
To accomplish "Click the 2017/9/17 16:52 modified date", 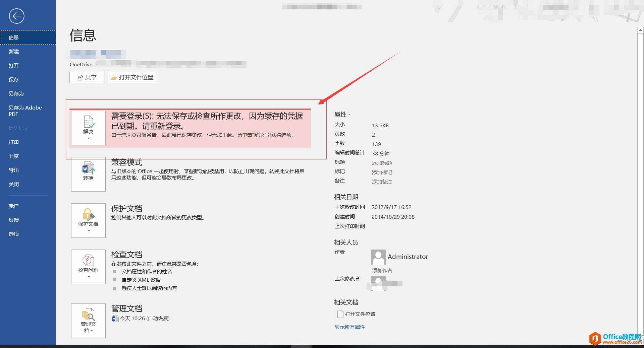I will coord(391,207).
